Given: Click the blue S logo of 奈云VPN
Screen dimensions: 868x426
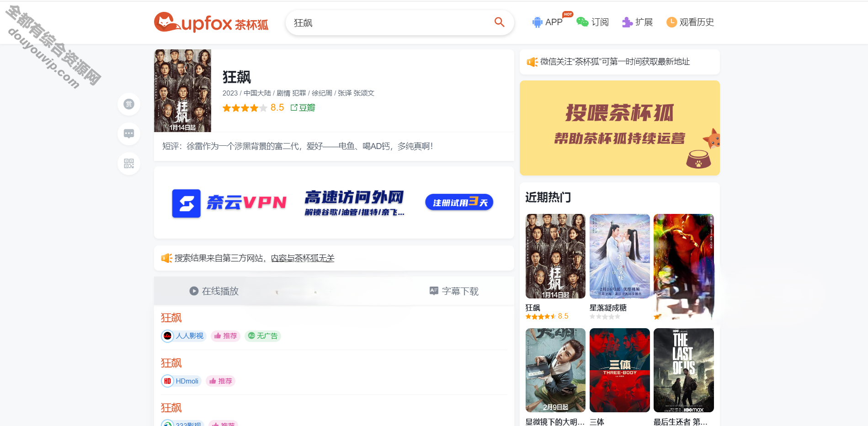Looking at the screenshot, I should click(186, 203).
